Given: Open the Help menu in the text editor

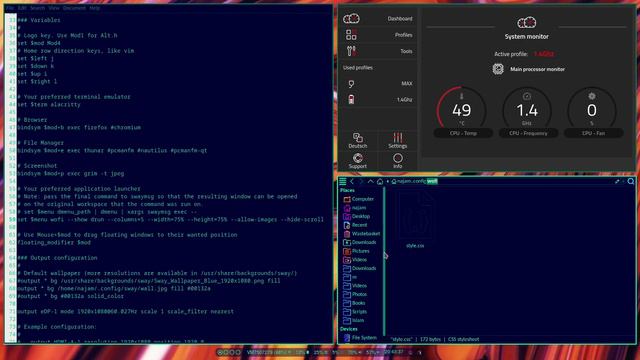Looking at the screenshot, I should pos(94,8).
